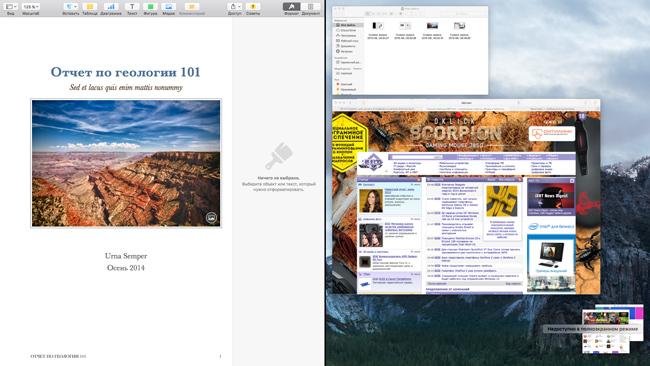Select the canyon photo in the document
Image resolution: width=650 pixels, height=366 pixels.
coord(126,163)
